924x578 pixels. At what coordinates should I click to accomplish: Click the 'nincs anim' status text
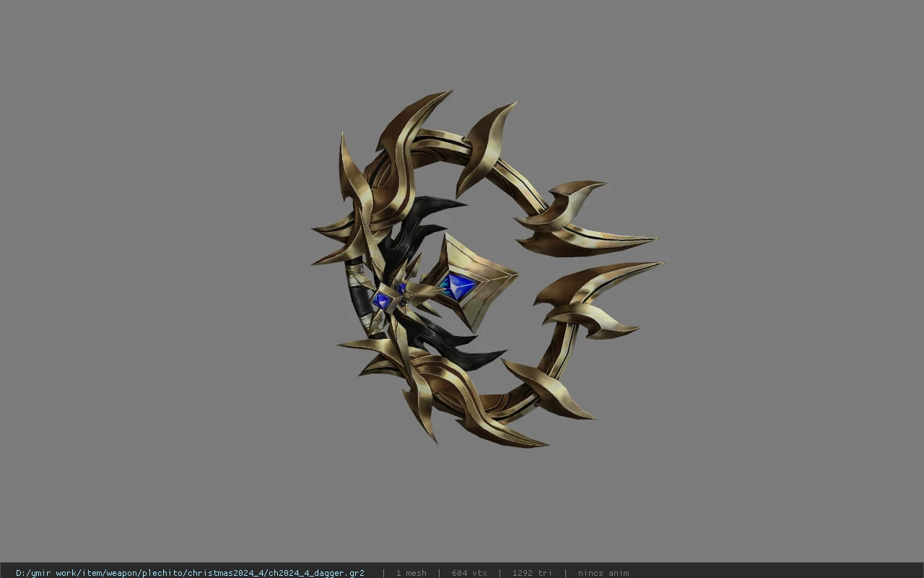(x=603, y=573)
